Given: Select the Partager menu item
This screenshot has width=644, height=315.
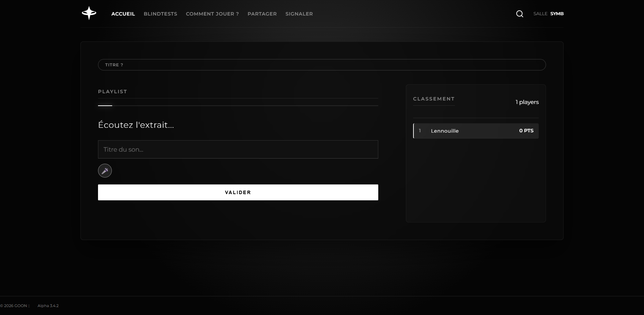Looking at the screenshot, I should (x=262, y=14).
